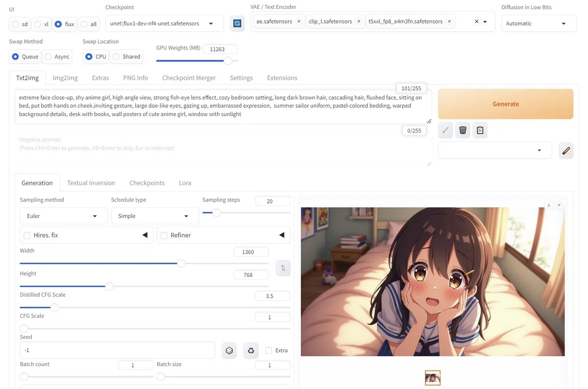Swap width and height values

pyautogui.click(x=283, y=268)
